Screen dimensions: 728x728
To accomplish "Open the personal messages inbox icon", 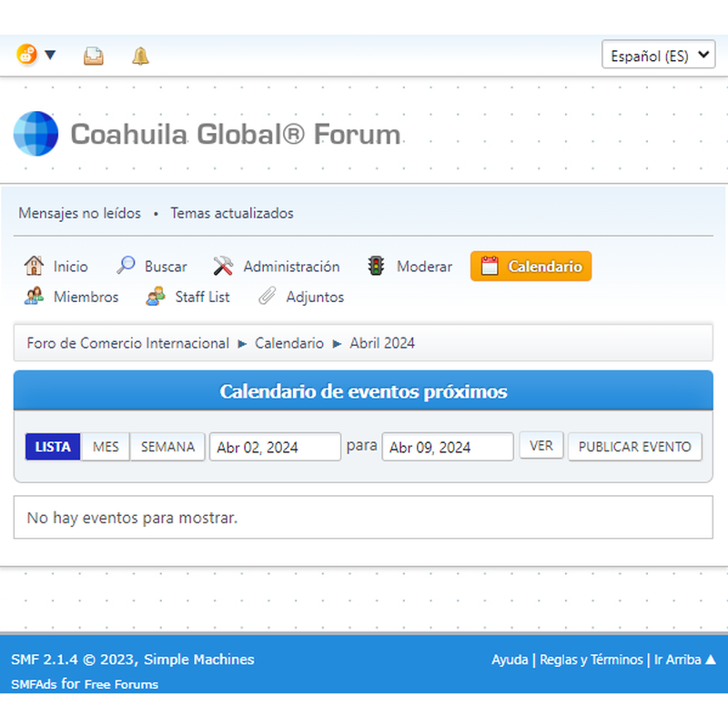I will pos(94,56).
